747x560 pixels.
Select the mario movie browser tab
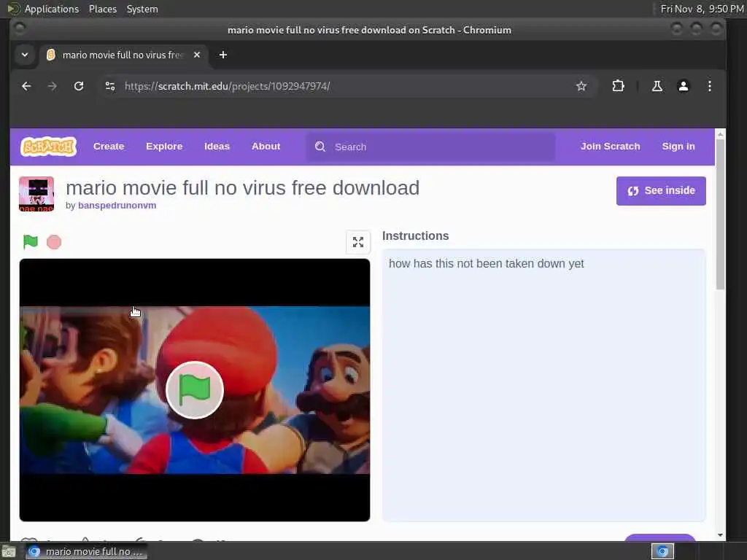coord(124,55)
